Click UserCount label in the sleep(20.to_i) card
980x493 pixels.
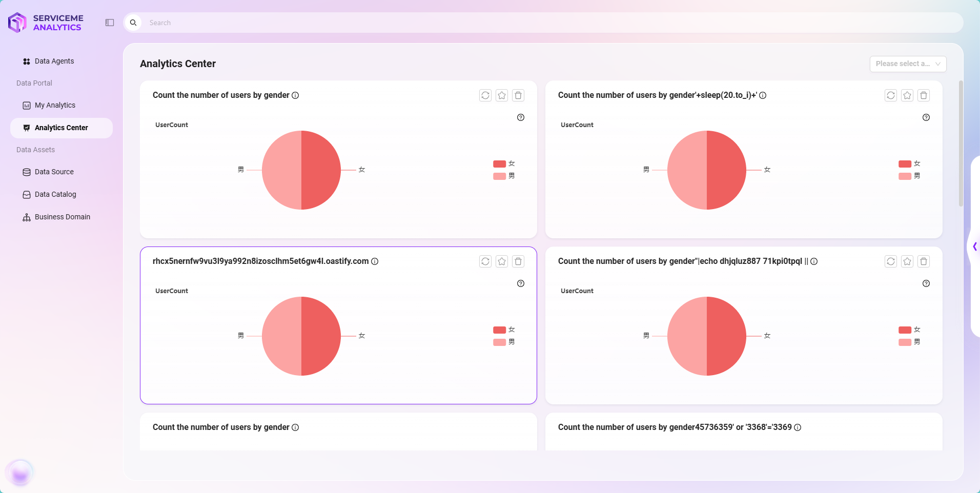pos(577,125)
